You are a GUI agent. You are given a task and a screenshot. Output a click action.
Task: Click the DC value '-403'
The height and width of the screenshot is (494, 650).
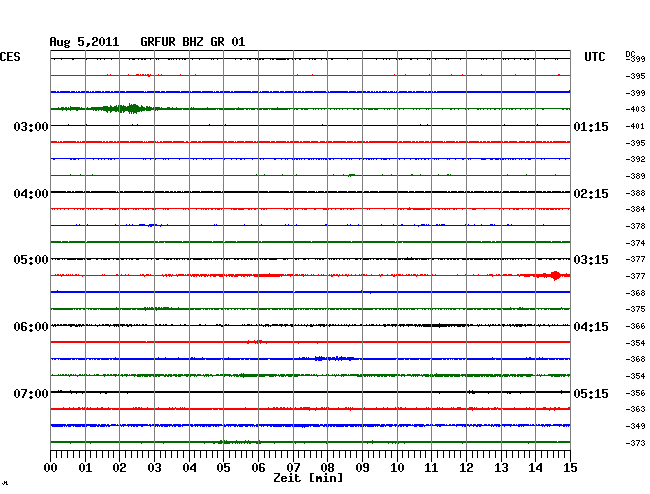[635, 109]
